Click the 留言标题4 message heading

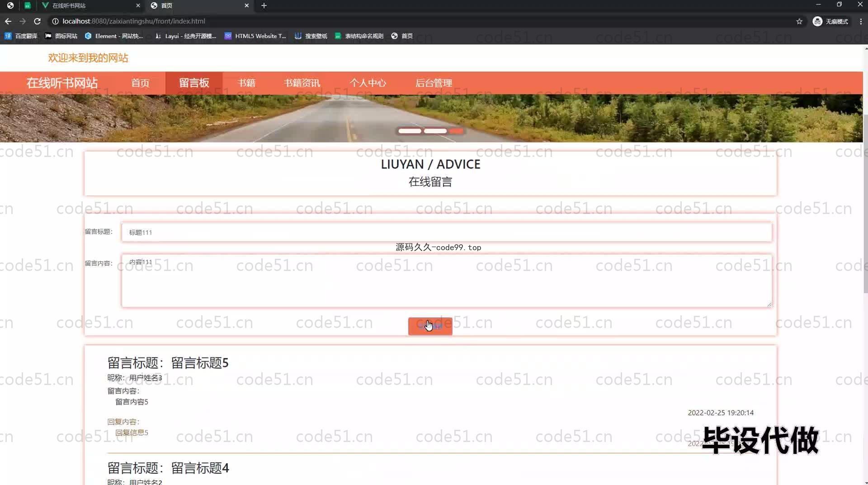pyautogui.click(x=168, y=468)
